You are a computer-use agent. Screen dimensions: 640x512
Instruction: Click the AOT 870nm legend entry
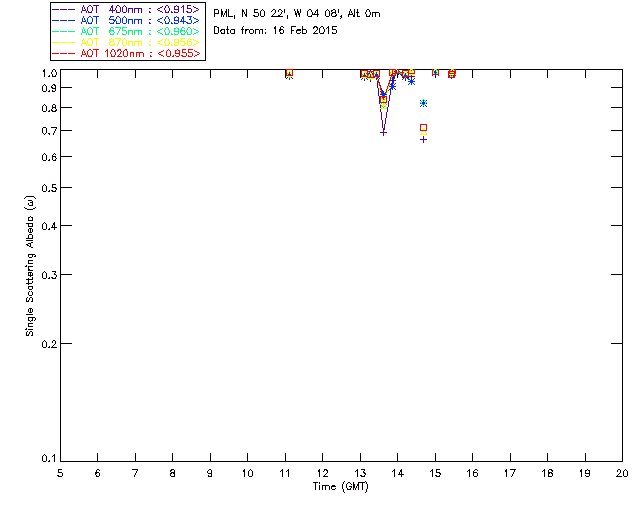point(126,42)
